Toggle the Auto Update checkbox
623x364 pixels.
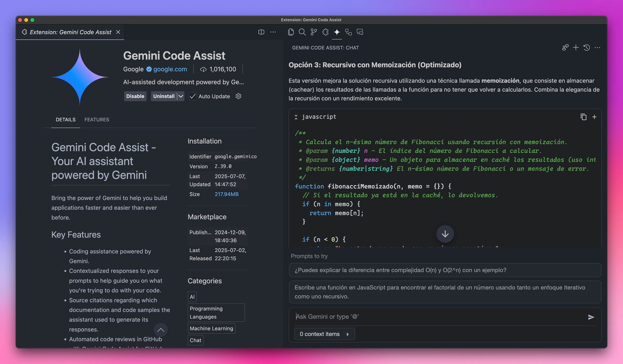point(193,96)
